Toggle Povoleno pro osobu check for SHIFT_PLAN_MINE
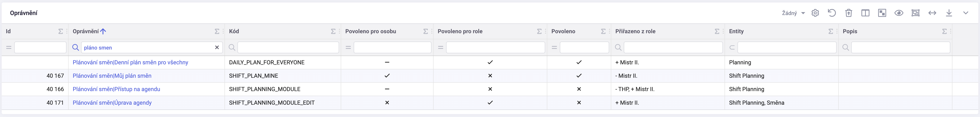The height and width of the screenshot is (117, 980). pos(387,76)
